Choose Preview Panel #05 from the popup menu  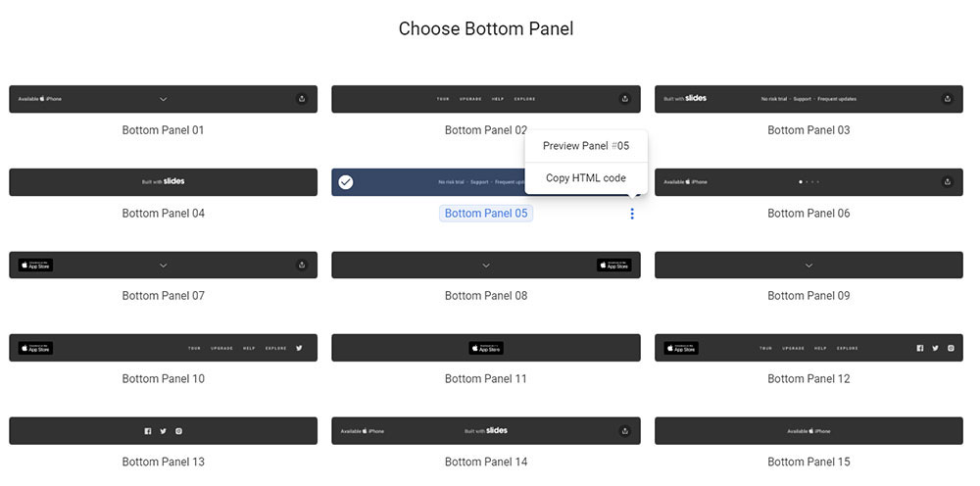click(x=586, y=146)
